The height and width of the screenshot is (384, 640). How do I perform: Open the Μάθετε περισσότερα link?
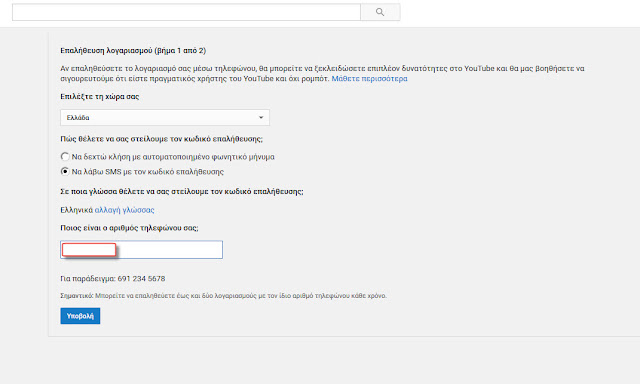(369, 78)
